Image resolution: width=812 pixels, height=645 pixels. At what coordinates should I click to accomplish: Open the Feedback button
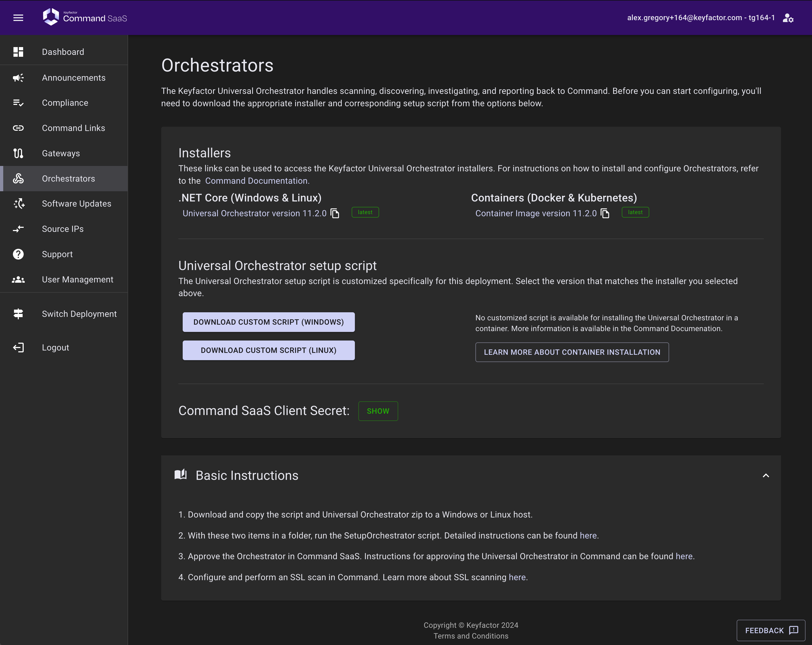(x=771, y=630)
